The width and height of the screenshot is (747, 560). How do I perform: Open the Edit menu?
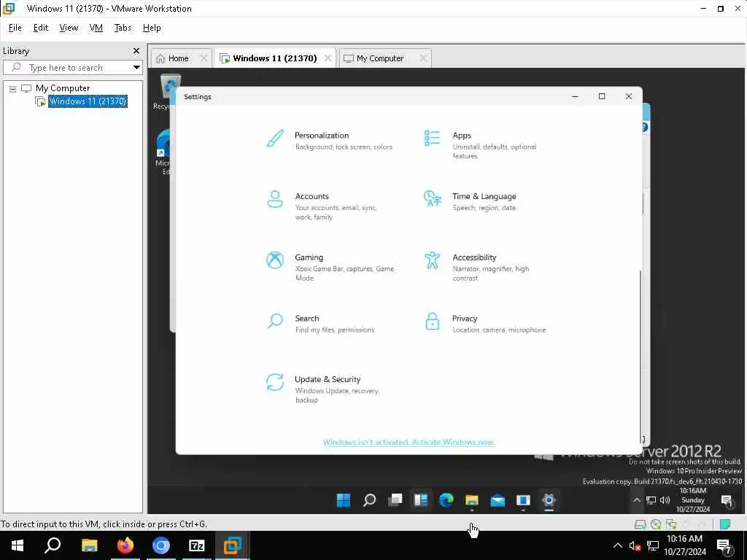[x=41, y=28]
